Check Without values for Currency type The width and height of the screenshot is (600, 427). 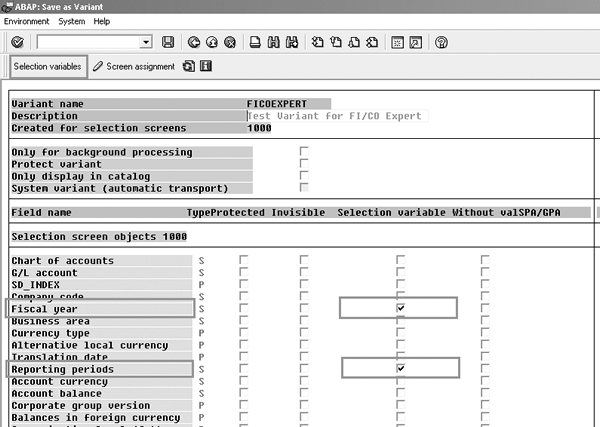[x=485, y=332]
